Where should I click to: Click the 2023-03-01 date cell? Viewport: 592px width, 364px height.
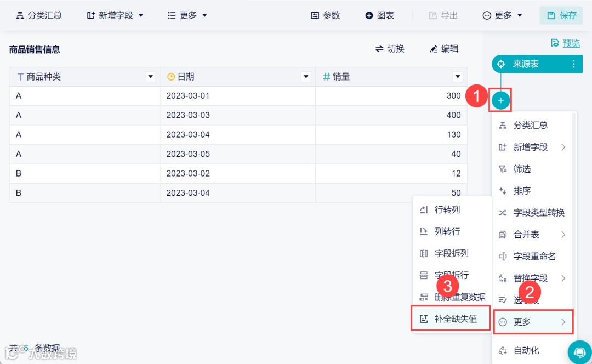click(237, 96)
